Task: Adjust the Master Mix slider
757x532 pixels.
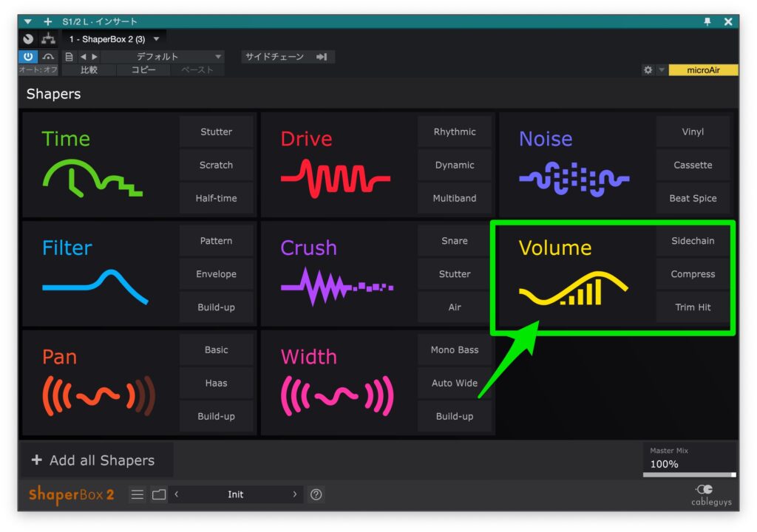Action: point(689,474)
